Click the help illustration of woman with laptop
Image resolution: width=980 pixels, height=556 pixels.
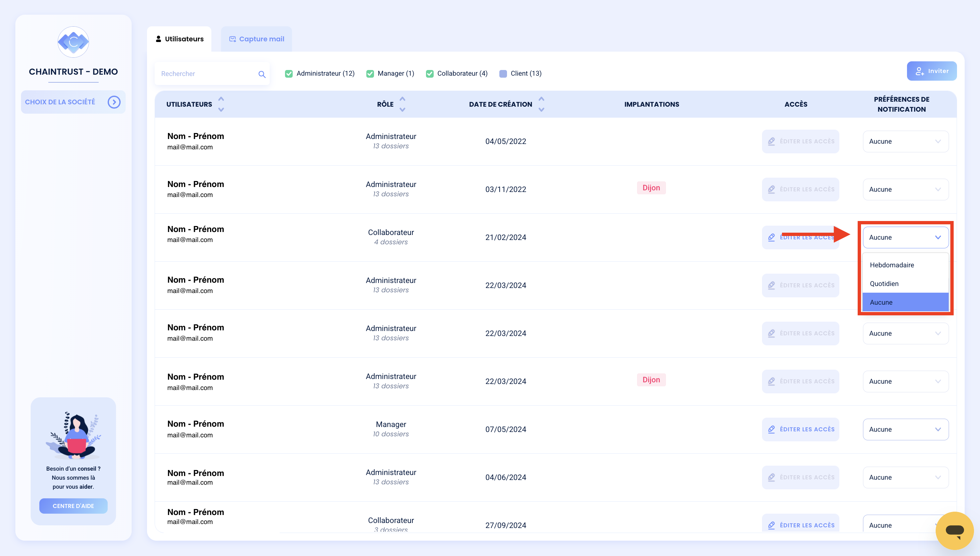tap(73, 435)
